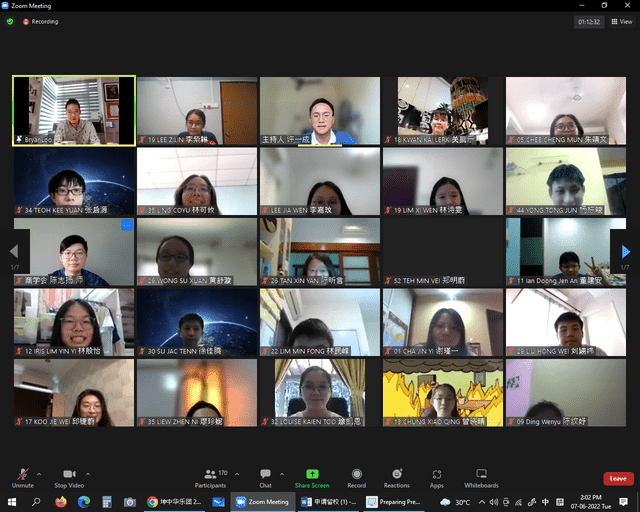Image resolution: width=640 pixels, height=512 pixels.
Task: Select 52 TEH MIN VEI blank tile
Action: [x=443, y=252]
